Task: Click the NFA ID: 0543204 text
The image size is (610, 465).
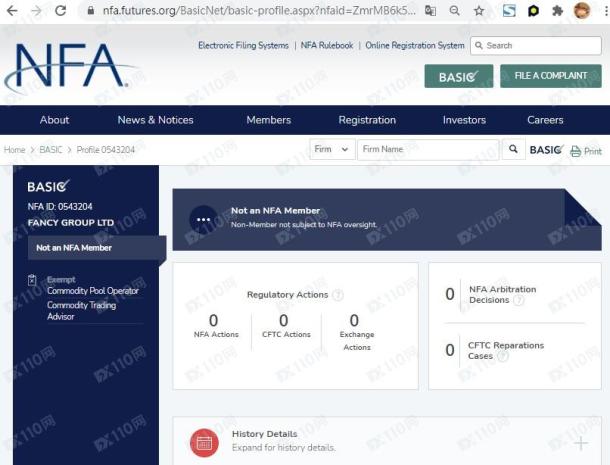Action: click(x=60, y=207)
